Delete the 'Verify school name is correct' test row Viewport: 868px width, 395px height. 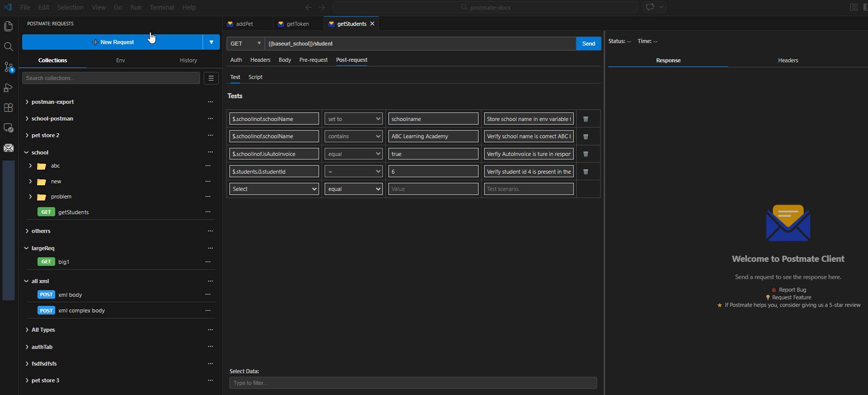(586, 137)
